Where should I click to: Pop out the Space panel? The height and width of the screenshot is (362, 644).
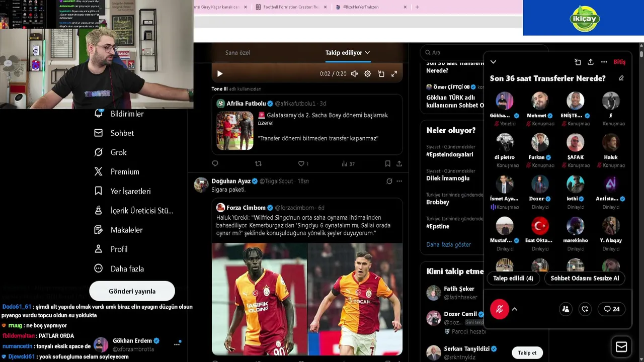tap(578, 62)
